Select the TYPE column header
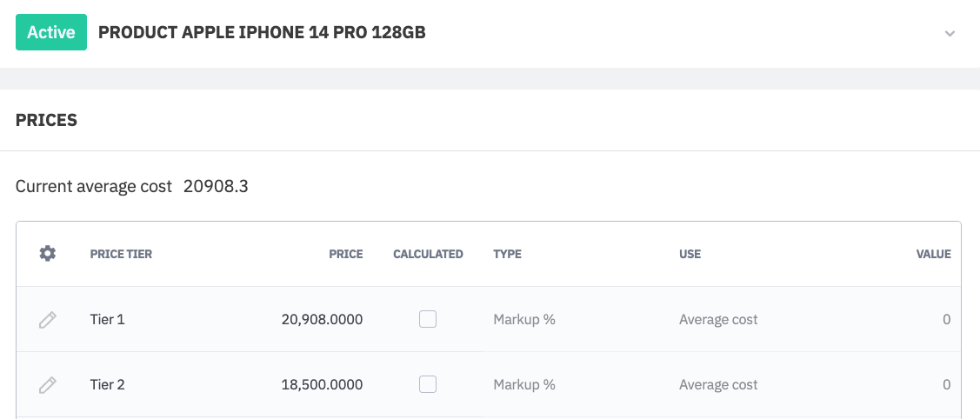 (507, 255)
